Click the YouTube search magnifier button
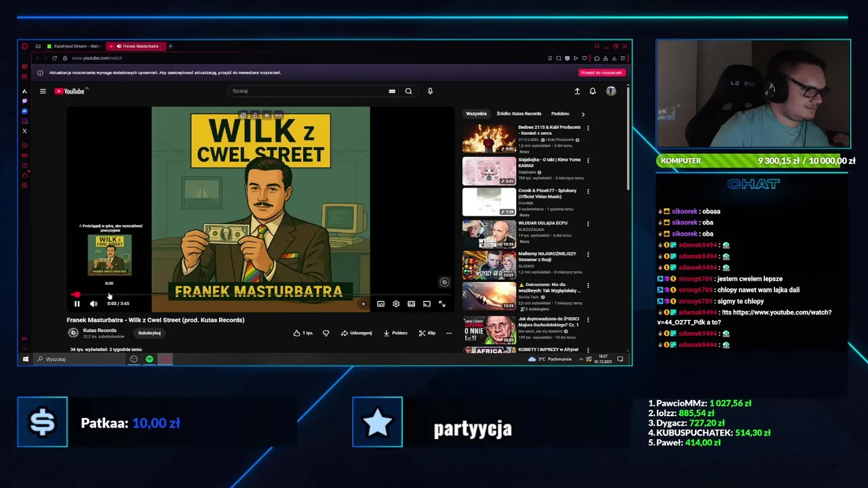This screenshot has width=868, height=488. coord(408,91)
